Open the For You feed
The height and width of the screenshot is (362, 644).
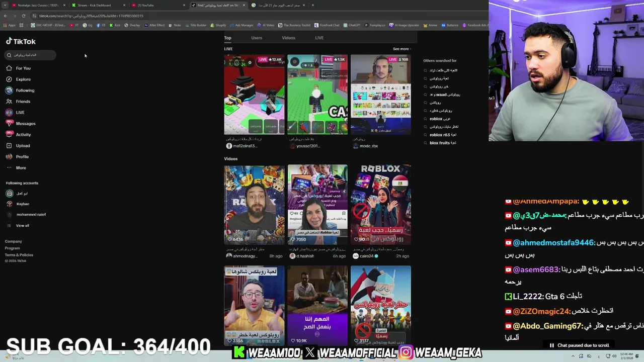click(18, 68)
